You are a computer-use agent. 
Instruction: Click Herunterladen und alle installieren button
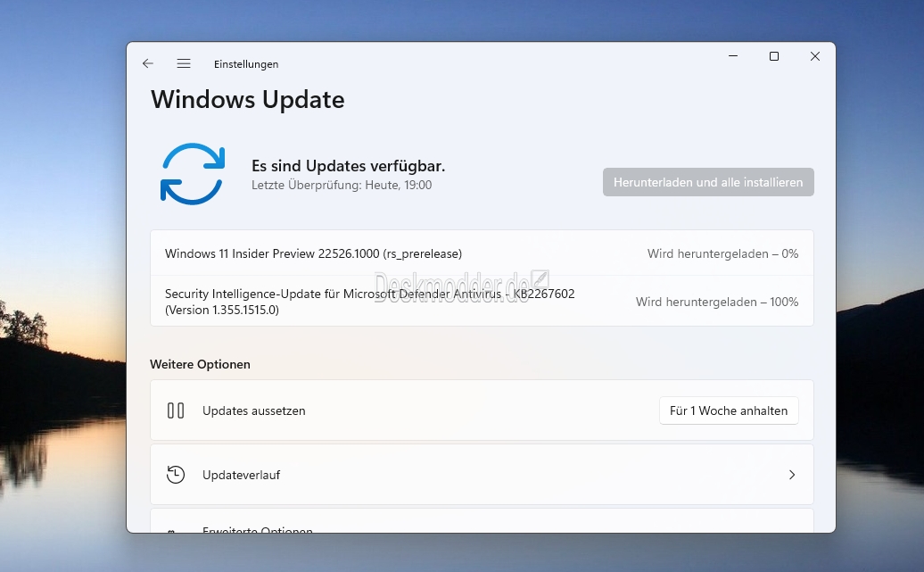pyautogui.click(x=708, y=182)
